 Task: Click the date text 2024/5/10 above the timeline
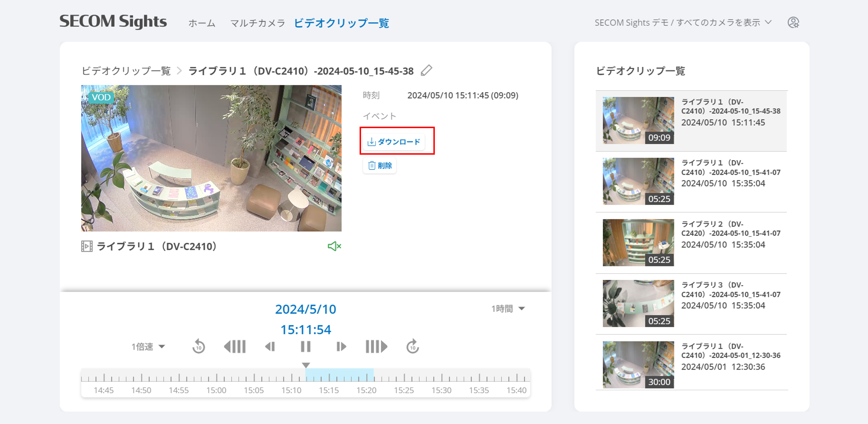tap(306, 309)
